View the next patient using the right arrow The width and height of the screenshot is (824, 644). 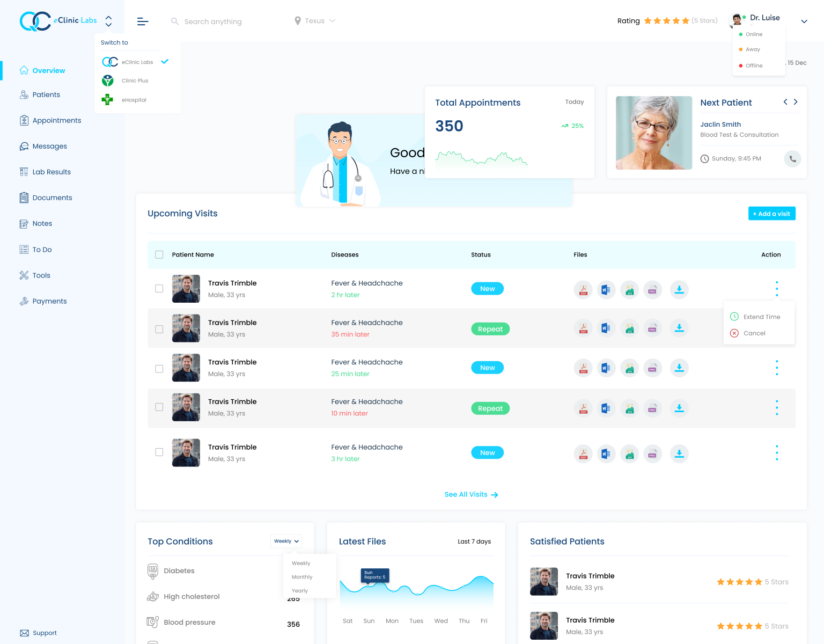pyautogui.click(x=796, y=101)
